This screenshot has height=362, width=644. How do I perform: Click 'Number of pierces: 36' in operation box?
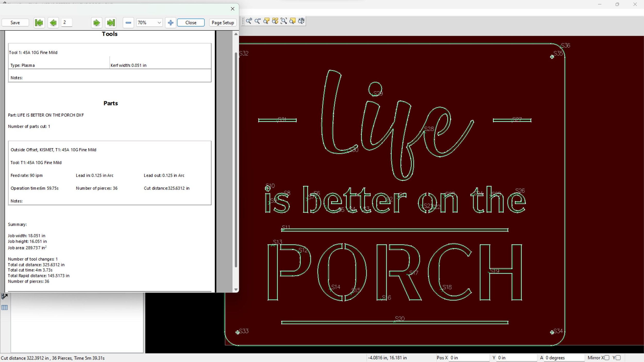coord(97,188)
